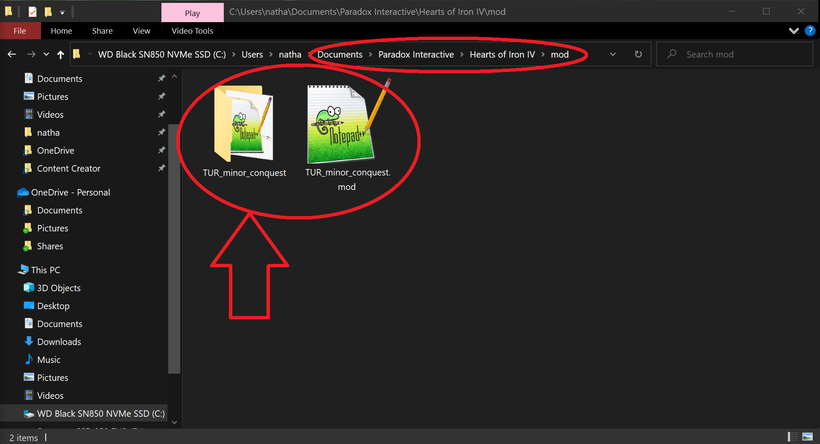Switch to the View ribbon tab
The height and width of the screenshot is (444, 820).
coord(141,31)
